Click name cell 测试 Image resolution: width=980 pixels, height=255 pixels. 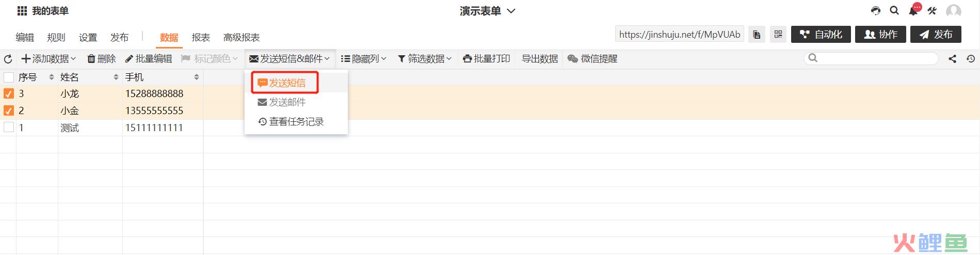tap(90, 128)
